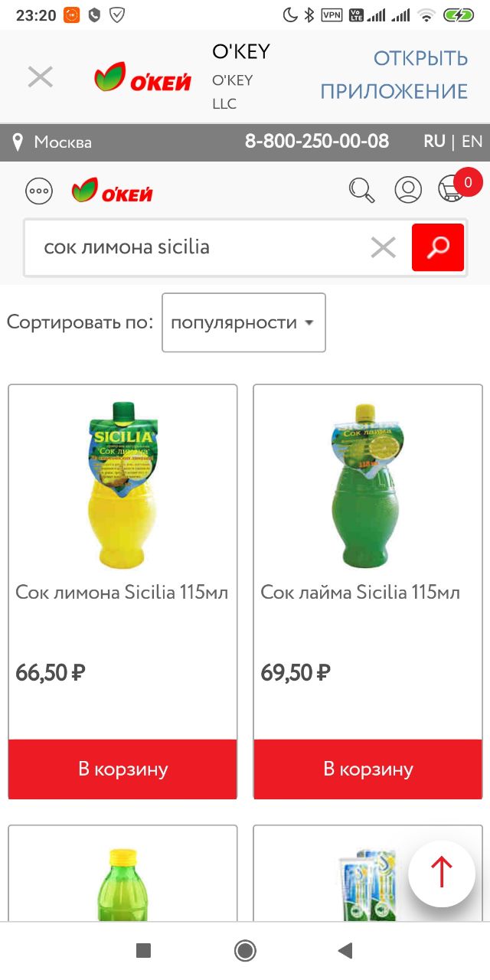This screenshot has height=980, width=490.
Task: Dismiss the app banner with the X icon
Action: pyautogui.click(x=40, y=77)
